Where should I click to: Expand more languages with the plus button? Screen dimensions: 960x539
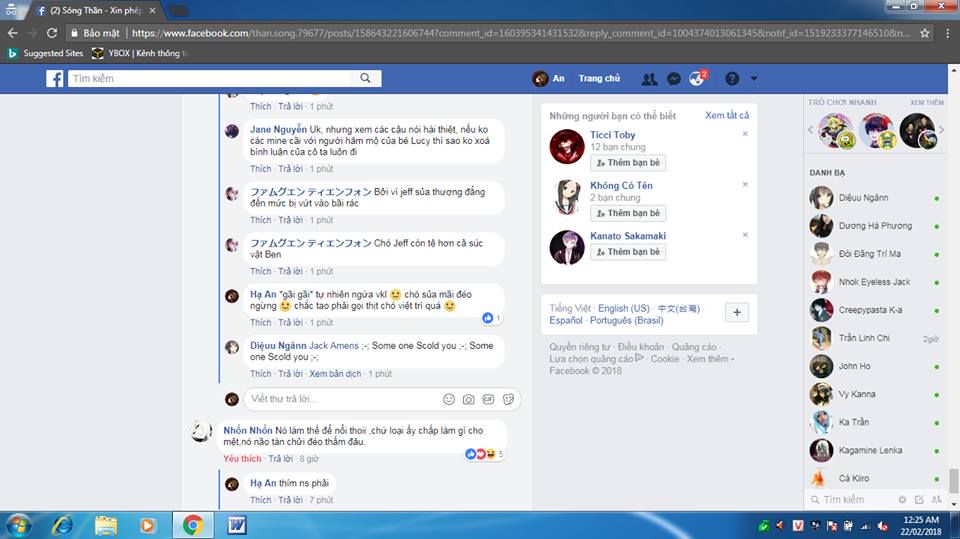[x=736, y=313]
